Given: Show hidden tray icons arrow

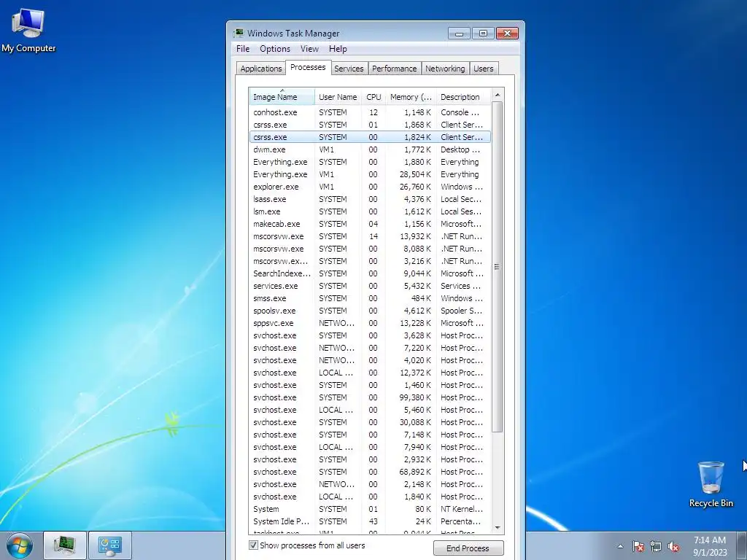Looking at the screenshot, I should pyautogui.click(x=620, y=547).
